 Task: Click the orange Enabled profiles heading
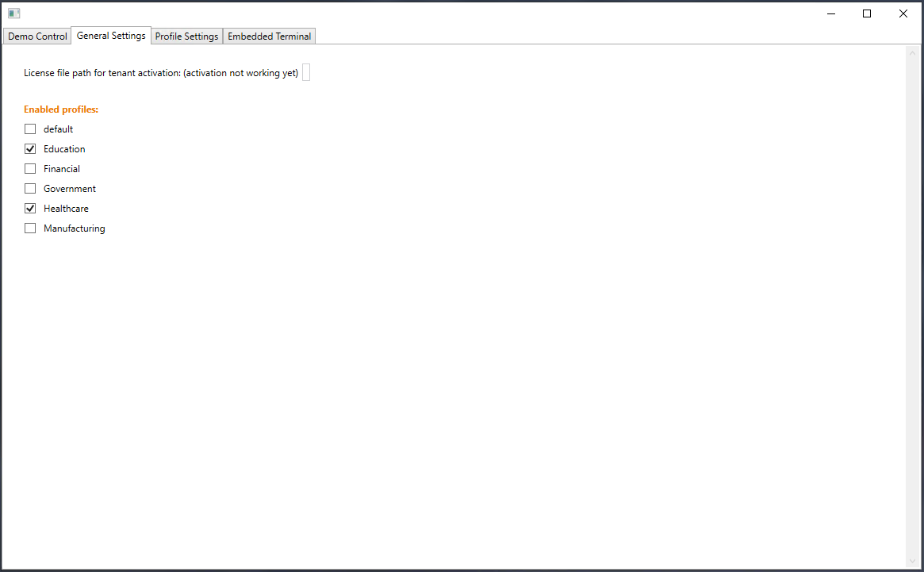pos(61,109)
